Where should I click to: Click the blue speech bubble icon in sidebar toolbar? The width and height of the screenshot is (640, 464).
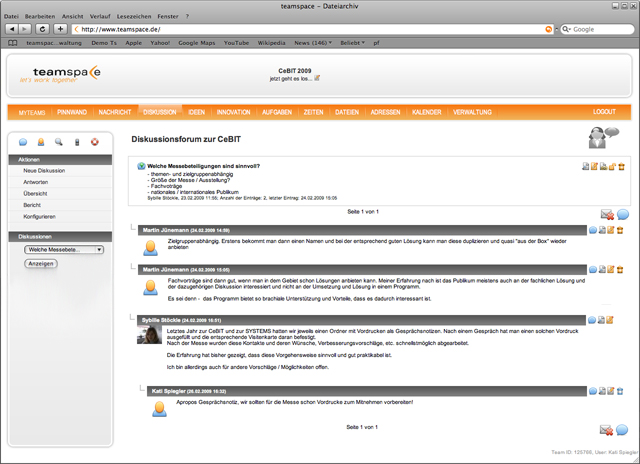(24, 142)
